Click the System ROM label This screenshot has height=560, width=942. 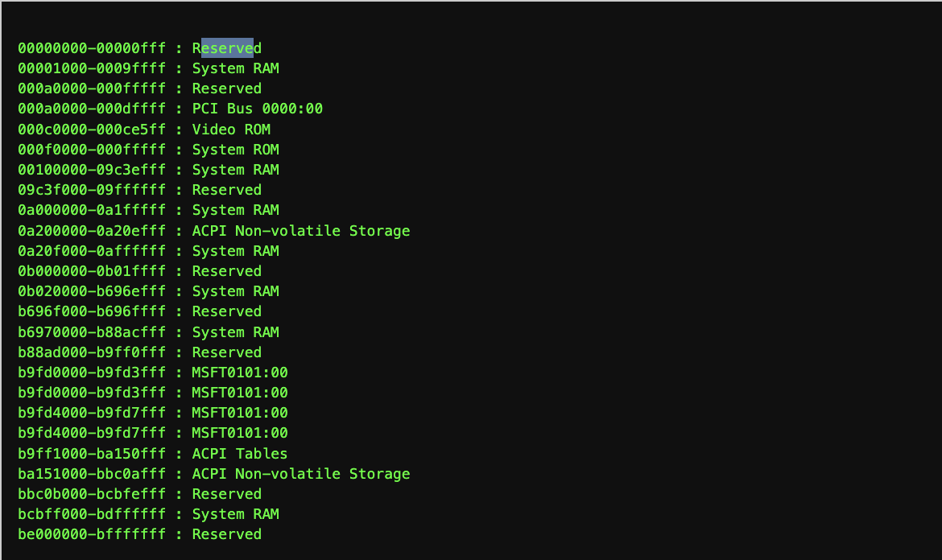point(235,150)
